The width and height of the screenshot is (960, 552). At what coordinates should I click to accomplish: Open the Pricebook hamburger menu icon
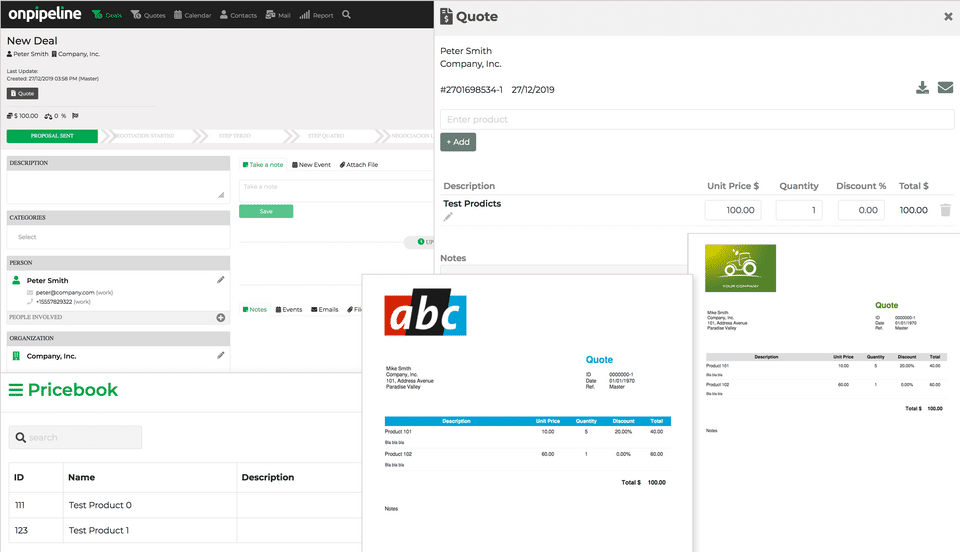16,390
